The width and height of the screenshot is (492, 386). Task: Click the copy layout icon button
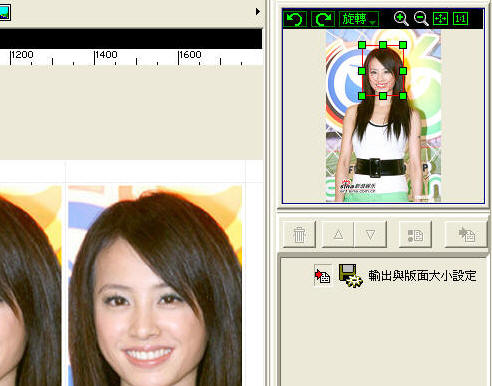(x=415, y=234)
